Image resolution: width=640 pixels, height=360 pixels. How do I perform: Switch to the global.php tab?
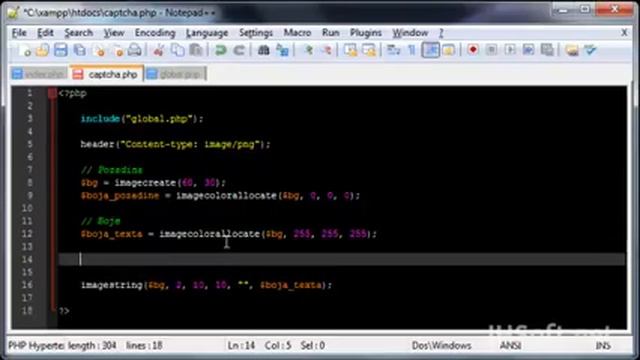tap(176, 74)
